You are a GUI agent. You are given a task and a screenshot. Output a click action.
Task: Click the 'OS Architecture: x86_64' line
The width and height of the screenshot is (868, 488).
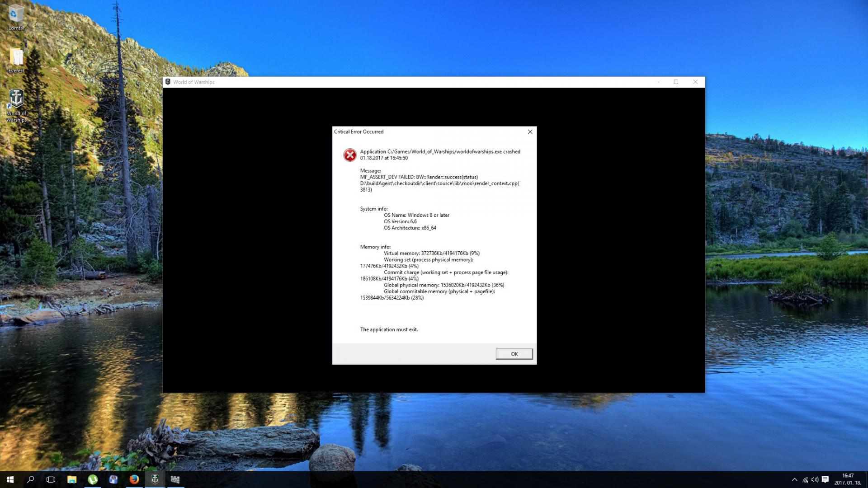(410, 228)
